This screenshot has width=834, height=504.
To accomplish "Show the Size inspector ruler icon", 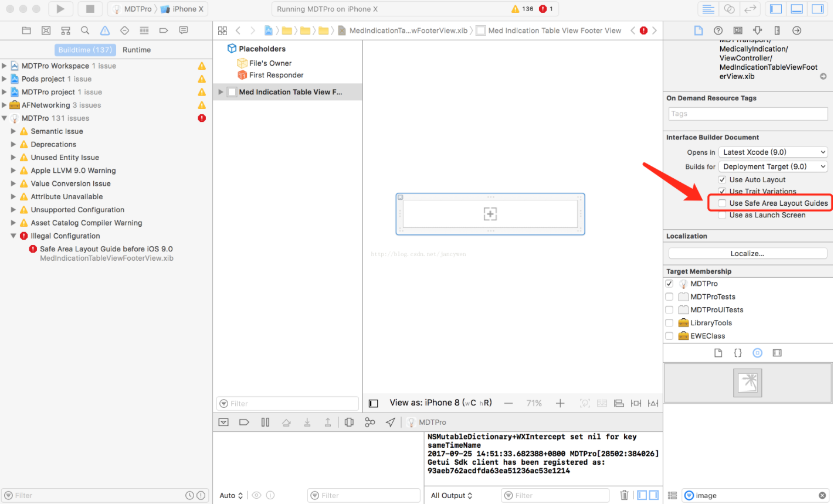I will 777,30.
